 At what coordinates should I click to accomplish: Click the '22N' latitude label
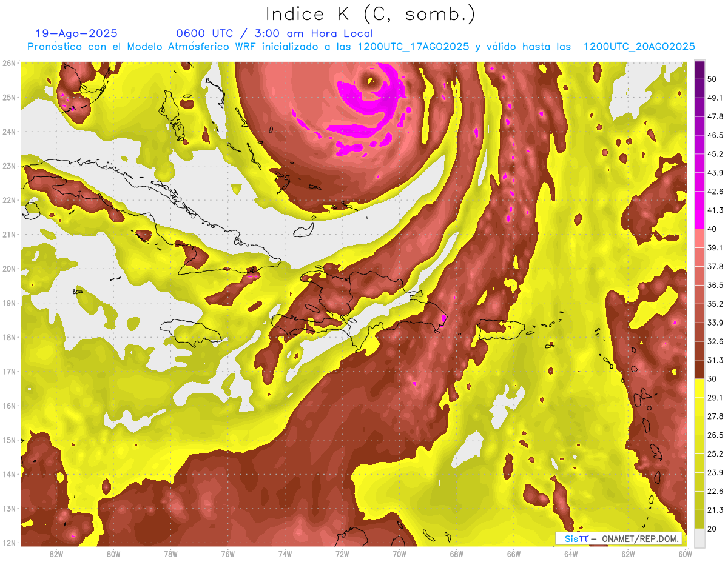pos(9,200)
